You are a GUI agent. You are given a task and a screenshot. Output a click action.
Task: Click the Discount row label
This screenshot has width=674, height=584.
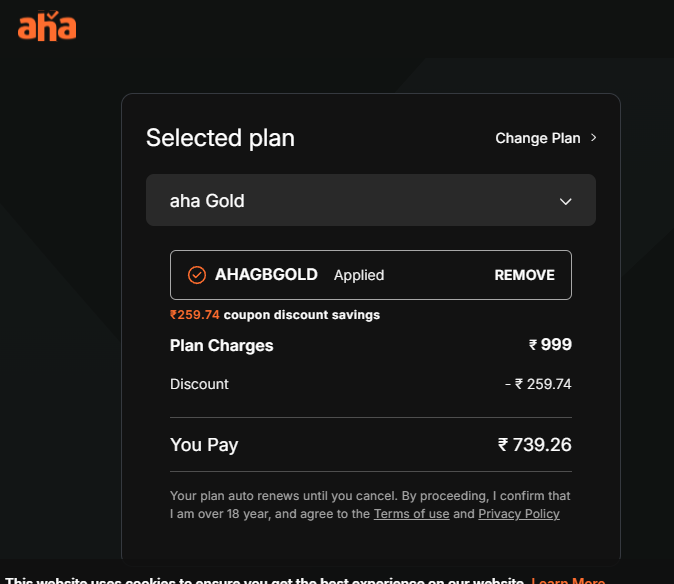(x=199, y=384)
